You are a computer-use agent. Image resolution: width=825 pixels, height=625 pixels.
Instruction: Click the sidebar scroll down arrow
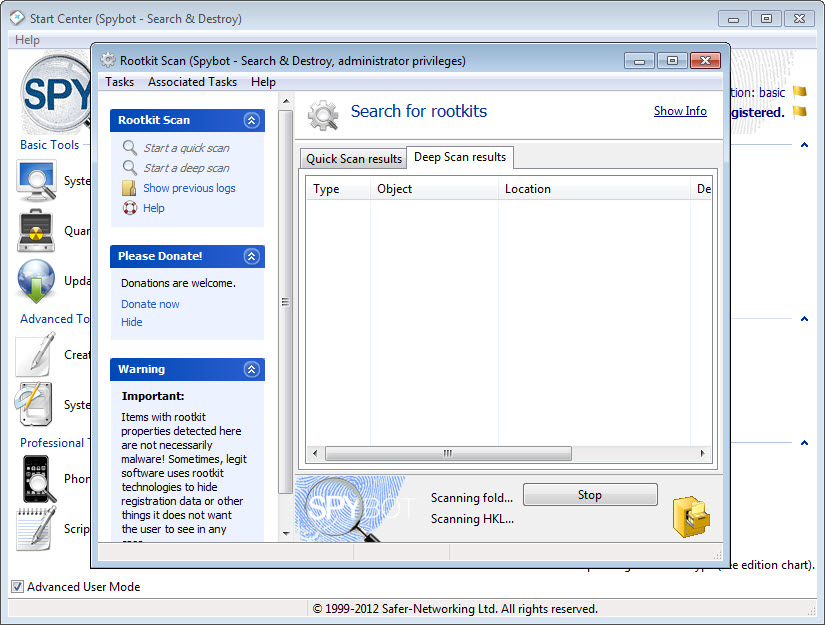tap(286, 533)
